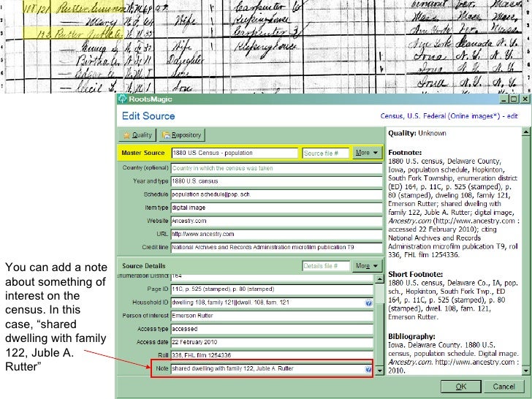Image resolution: width=532 pixels, height=399 pixels.
Task: Maximize the RootsMagic window
Action: (x=514, y=99)
